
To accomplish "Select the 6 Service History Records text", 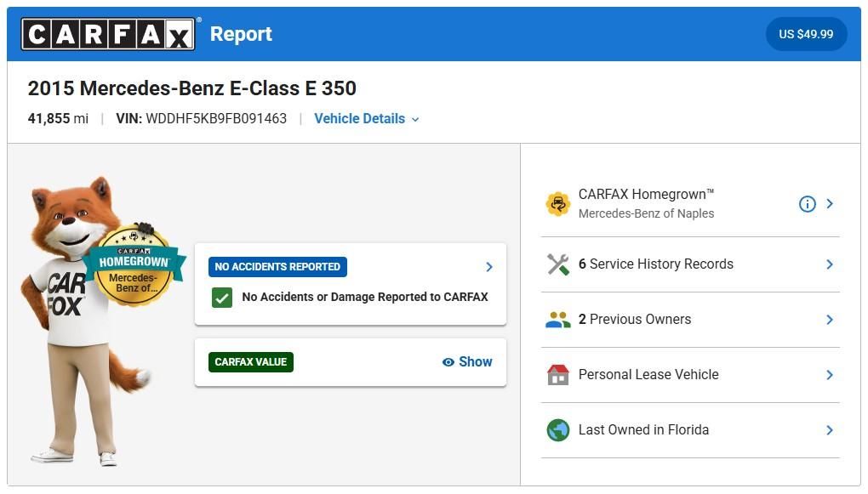I will [655, 264].
